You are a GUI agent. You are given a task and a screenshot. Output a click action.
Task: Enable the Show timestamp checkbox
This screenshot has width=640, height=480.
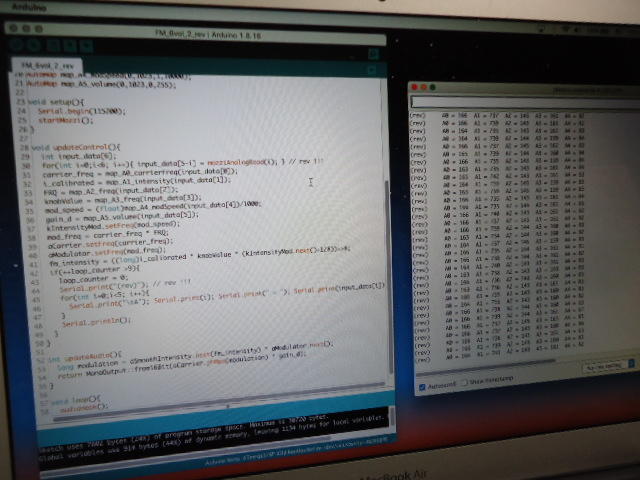click(464, 383)
